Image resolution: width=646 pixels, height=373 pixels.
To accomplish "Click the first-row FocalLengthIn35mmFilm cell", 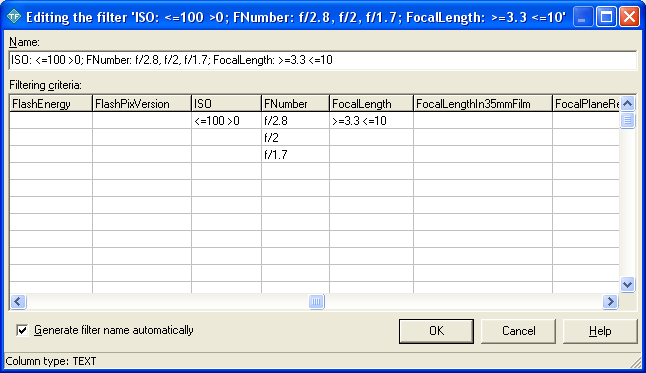I will coord(483,121).
